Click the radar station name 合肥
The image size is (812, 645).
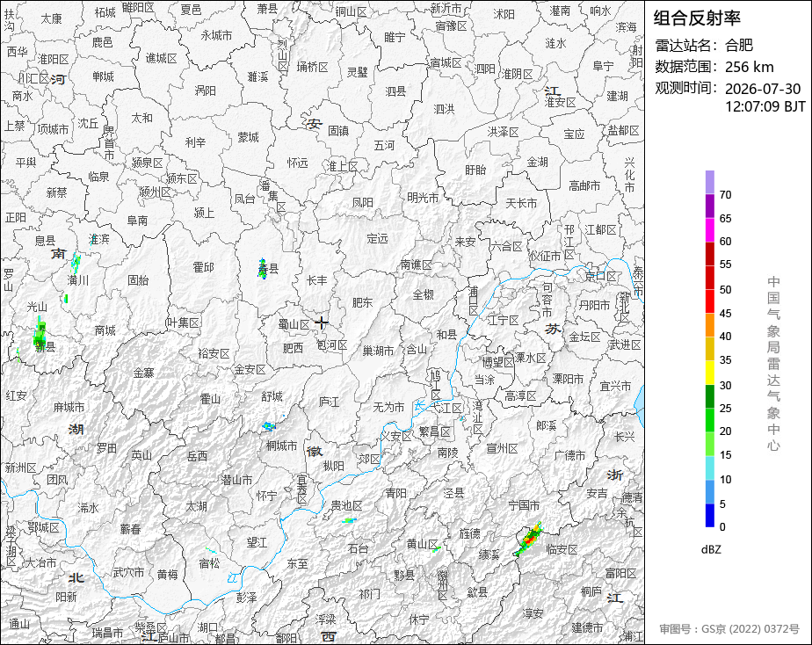739,45
